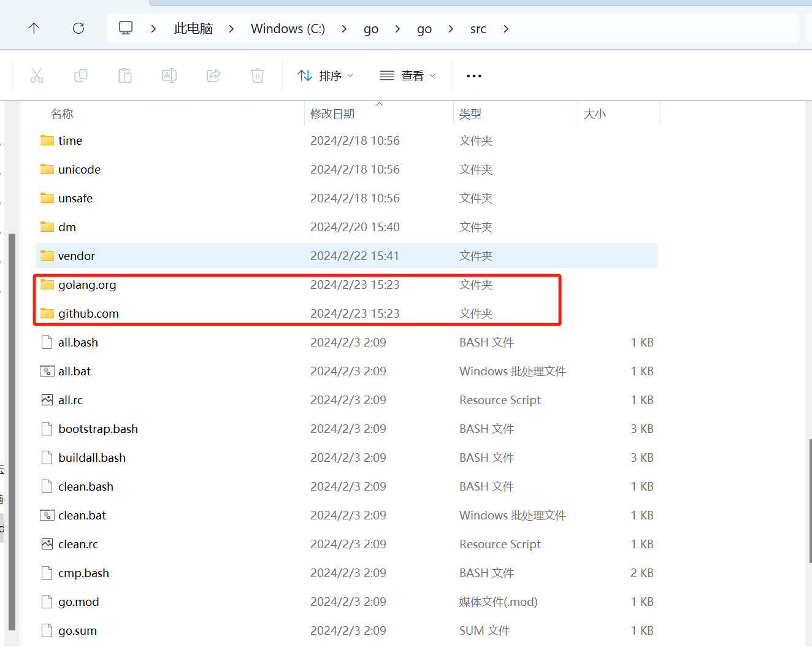Select the bootstrap.bash file icon

pyautogui.click(x=47, y=429)
